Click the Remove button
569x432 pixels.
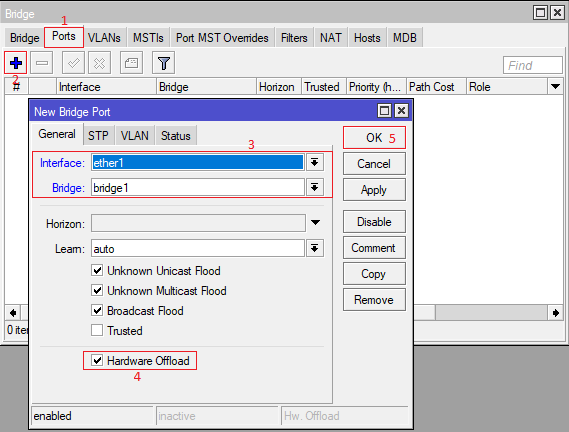click(x=374, y=300)
